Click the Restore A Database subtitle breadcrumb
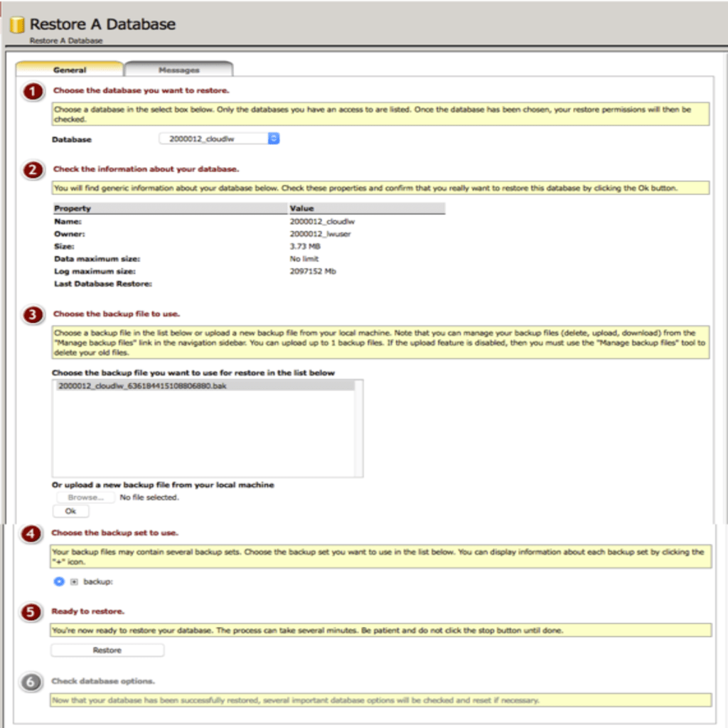 coord(66,41)
